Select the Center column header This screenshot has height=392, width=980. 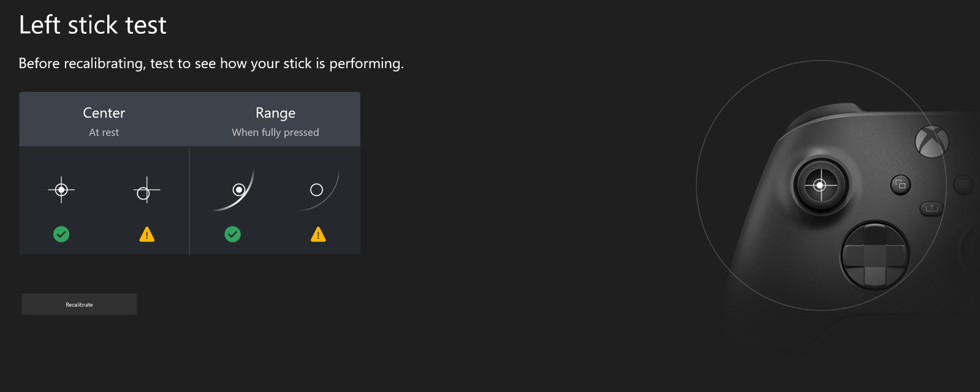(104, 113)
